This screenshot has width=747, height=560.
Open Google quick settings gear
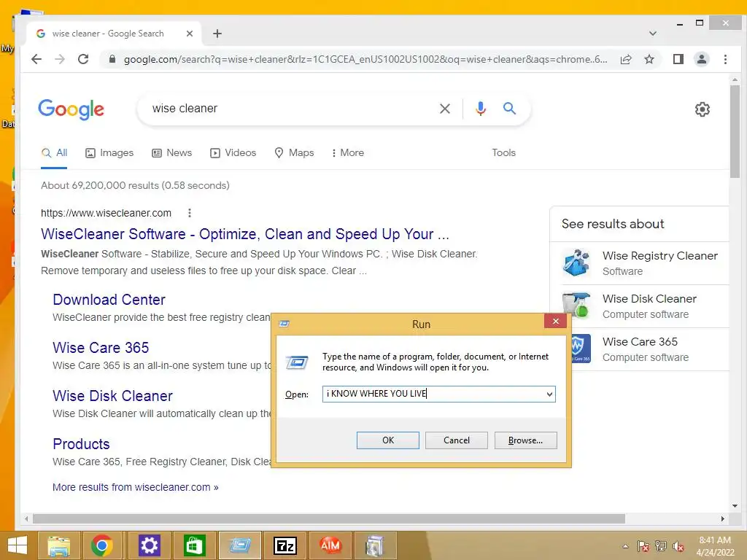pyautogui.click(x=703, y=109)
